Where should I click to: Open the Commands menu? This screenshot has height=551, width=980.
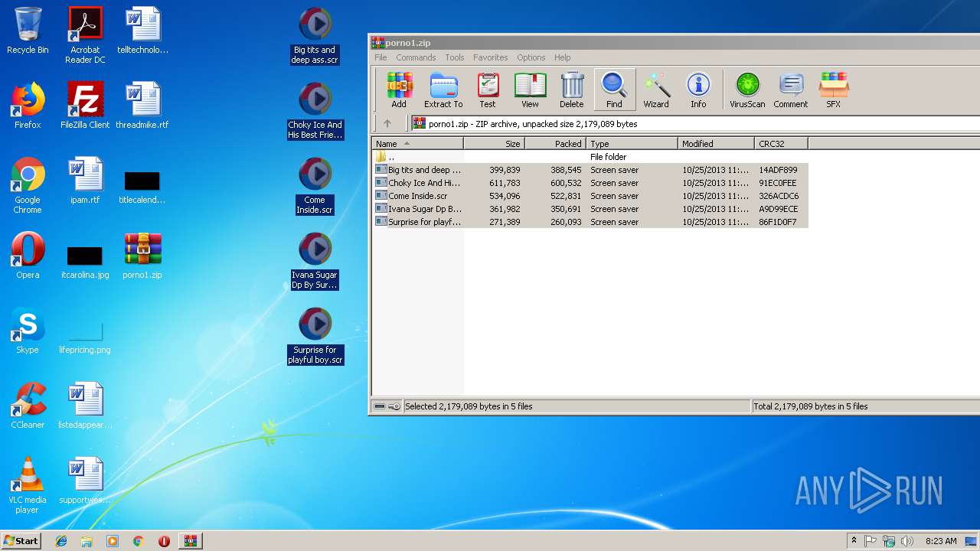click(x=416, y=57)
